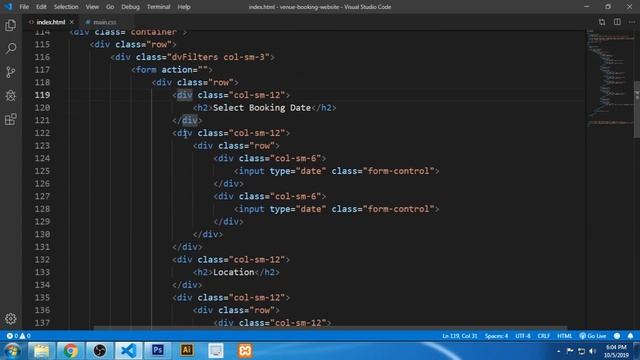Open the Manage gear in activity bar
Image resolution: width=640 pixels, height=360 pixels.
point(11,318)
